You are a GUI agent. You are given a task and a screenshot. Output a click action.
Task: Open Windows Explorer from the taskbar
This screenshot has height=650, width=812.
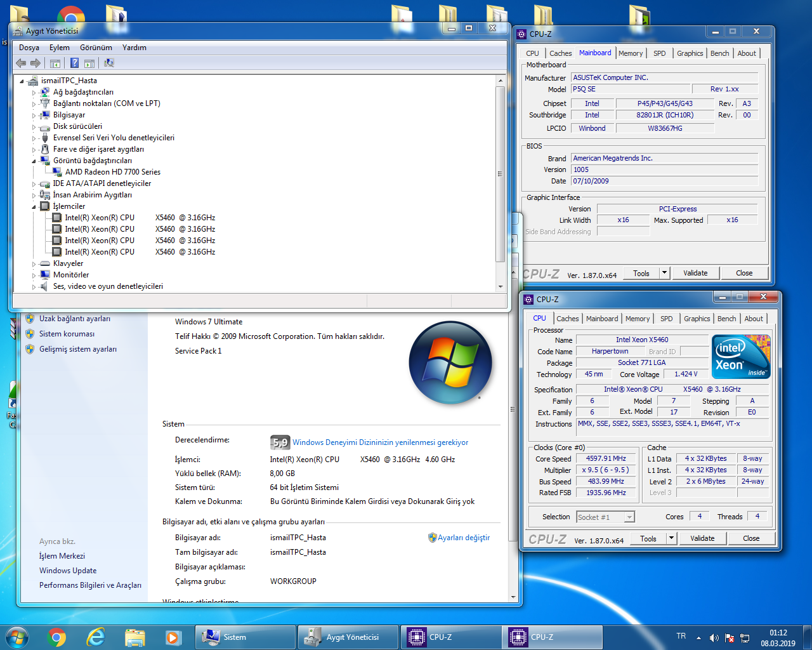tap(135, 637)
